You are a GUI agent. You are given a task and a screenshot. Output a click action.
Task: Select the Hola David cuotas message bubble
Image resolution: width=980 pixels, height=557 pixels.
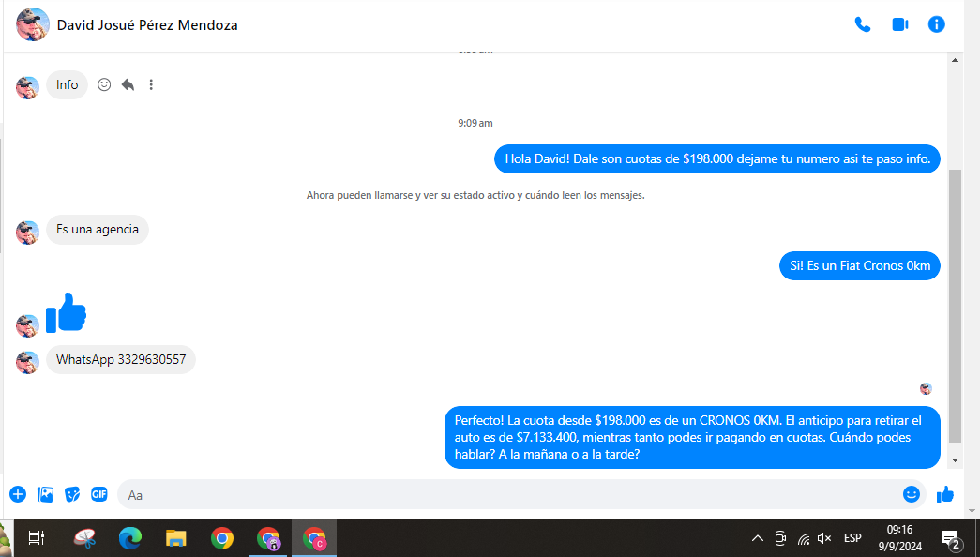point(717,158)
